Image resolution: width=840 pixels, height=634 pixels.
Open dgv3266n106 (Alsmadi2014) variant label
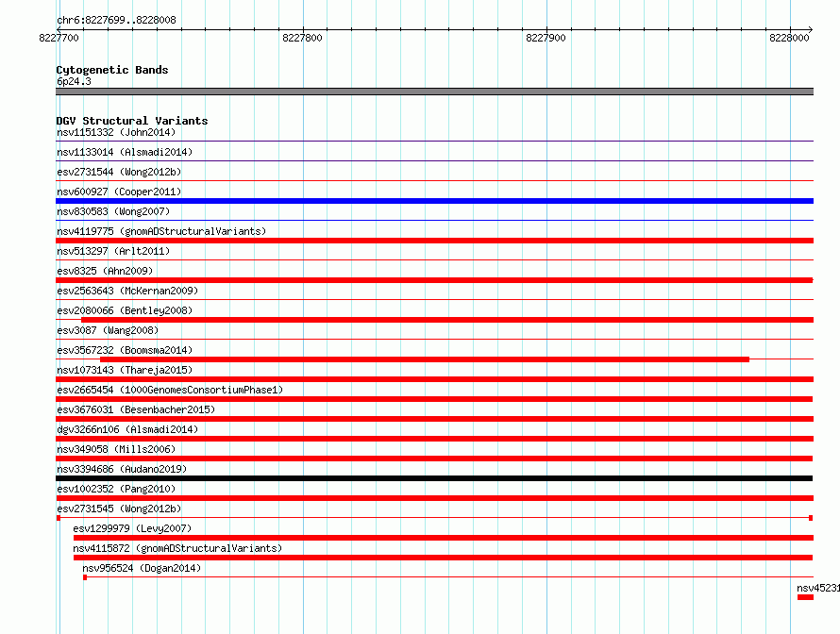point(127,429)
